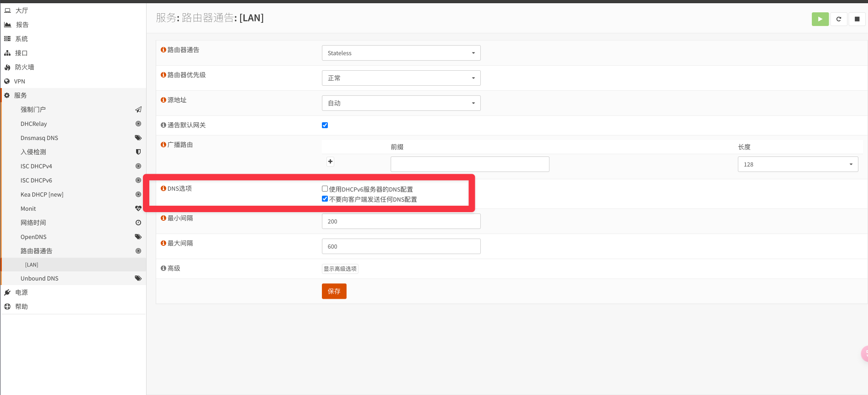Open the 源地址 dropdown showing 自动
Image resolution: width=868 pixels, height=395 pixels.
pyautogui.click(x=401, y=103)
